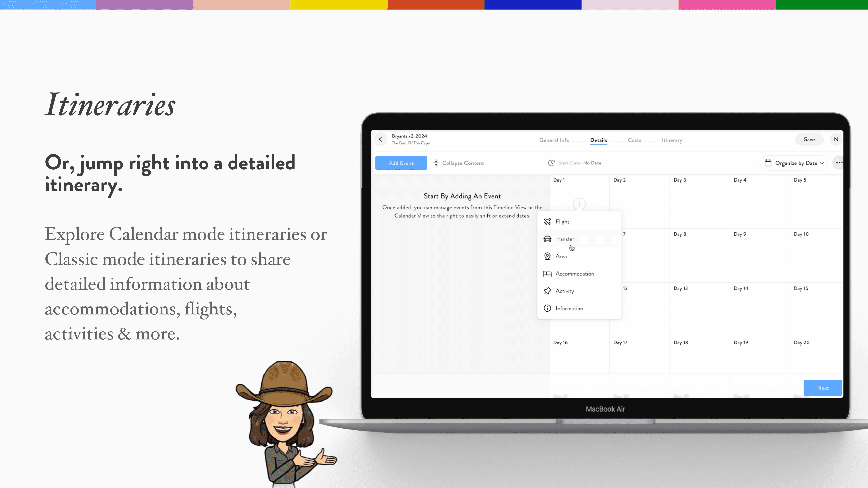Click the Next button

coord(823,388)
